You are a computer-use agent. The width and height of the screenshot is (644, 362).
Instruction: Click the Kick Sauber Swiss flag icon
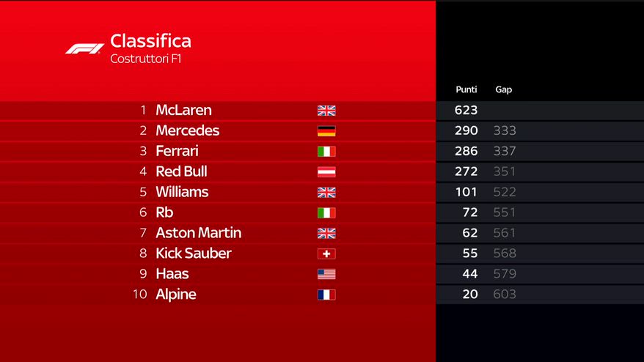pyautogui.click(x=326, y=254)
